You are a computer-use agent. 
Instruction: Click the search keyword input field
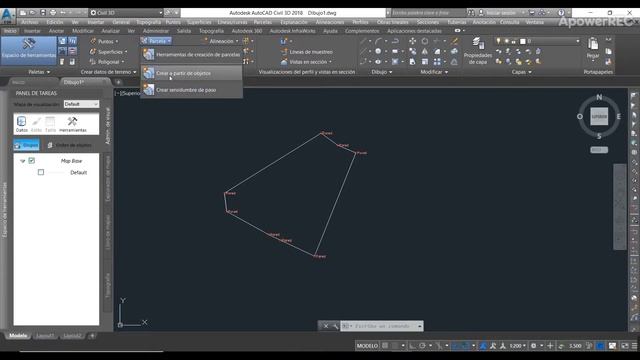coord(427,13)
